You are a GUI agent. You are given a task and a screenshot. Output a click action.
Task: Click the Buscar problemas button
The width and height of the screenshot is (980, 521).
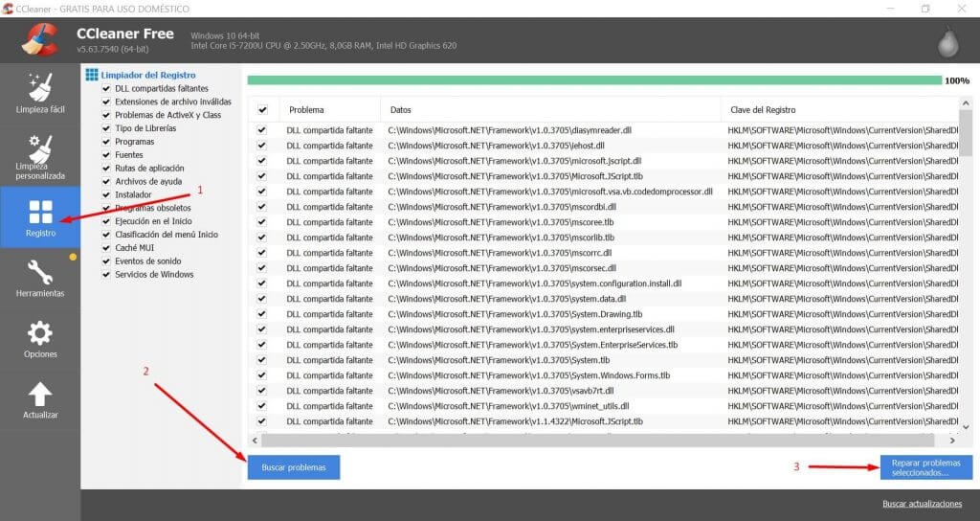(294, 467)
